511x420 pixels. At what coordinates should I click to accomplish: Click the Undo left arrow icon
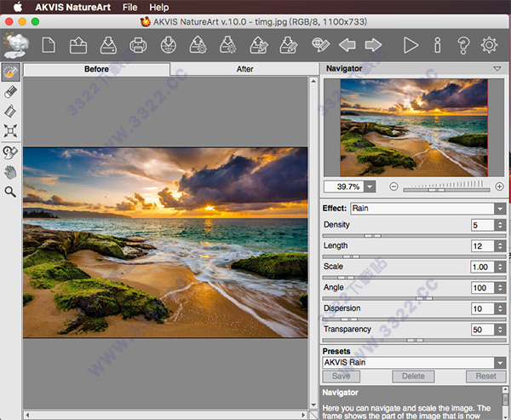point(347,45)
